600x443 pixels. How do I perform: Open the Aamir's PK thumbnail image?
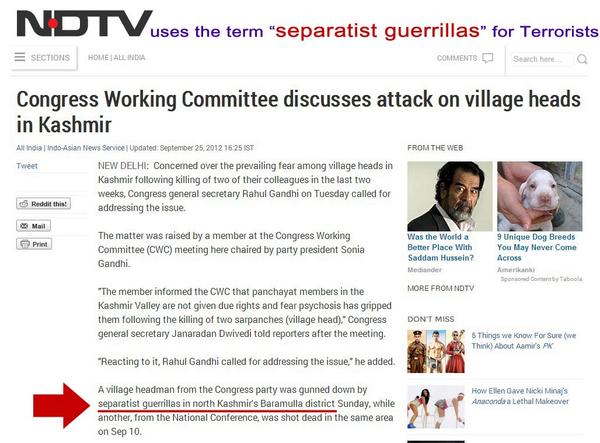(436, 351)
